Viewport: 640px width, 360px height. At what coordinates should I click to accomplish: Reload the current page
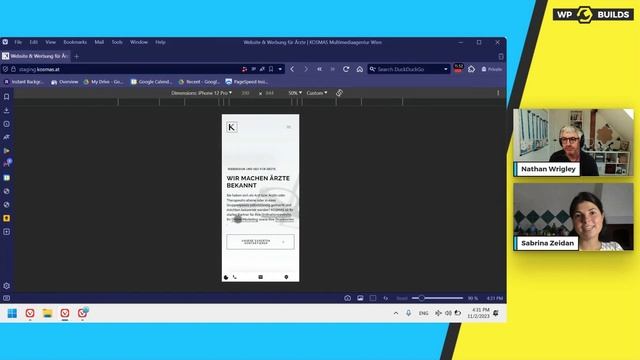[x=346, y=69]
